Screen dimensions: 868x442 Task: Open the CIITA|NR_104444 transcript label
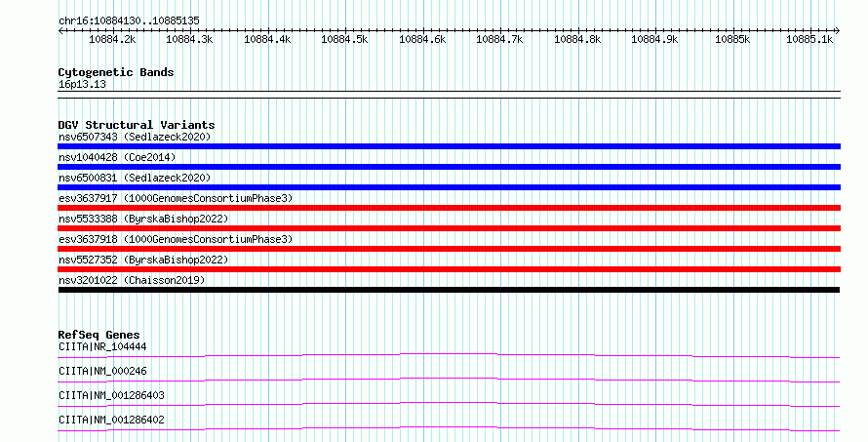[x=102, y=346]
